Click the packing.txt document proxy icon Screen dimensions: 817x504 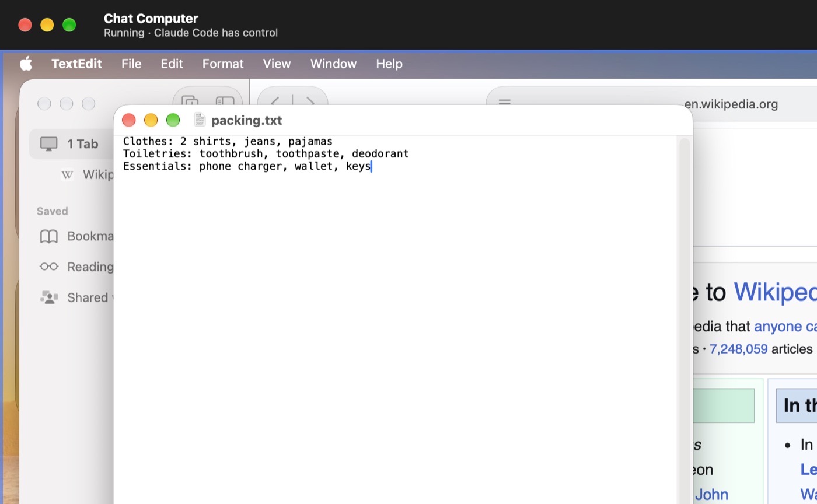pos(200,120)
